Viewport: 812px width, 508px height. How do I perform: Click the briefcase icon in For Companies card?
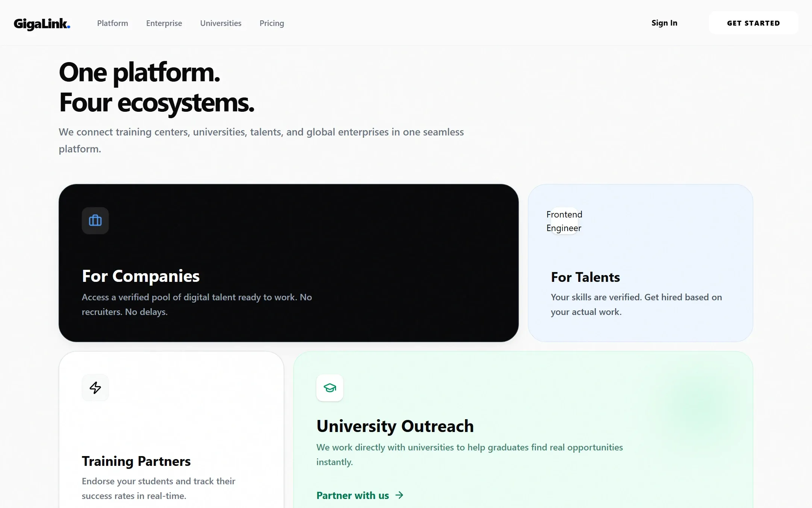[95, 221]
